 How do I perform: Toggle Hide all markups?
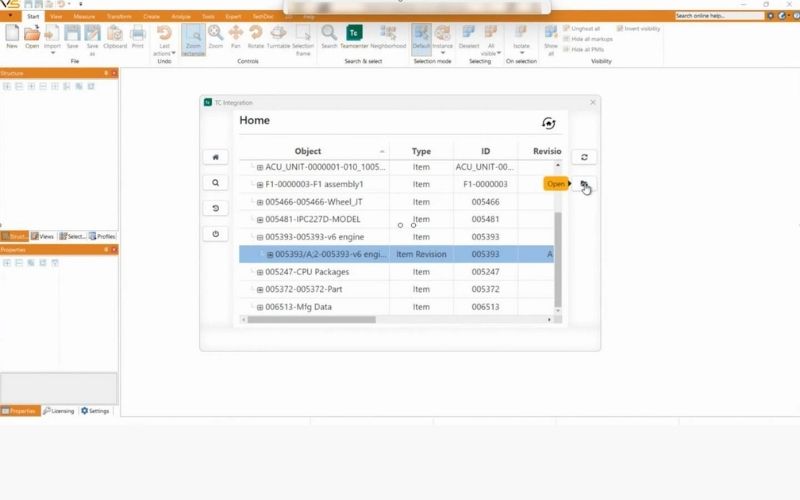[588, 39]
